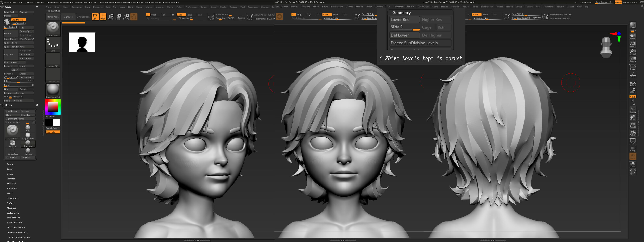644x242 pixels.
Task: Click the camera view head orientation widget
Action: pos(606,47)
